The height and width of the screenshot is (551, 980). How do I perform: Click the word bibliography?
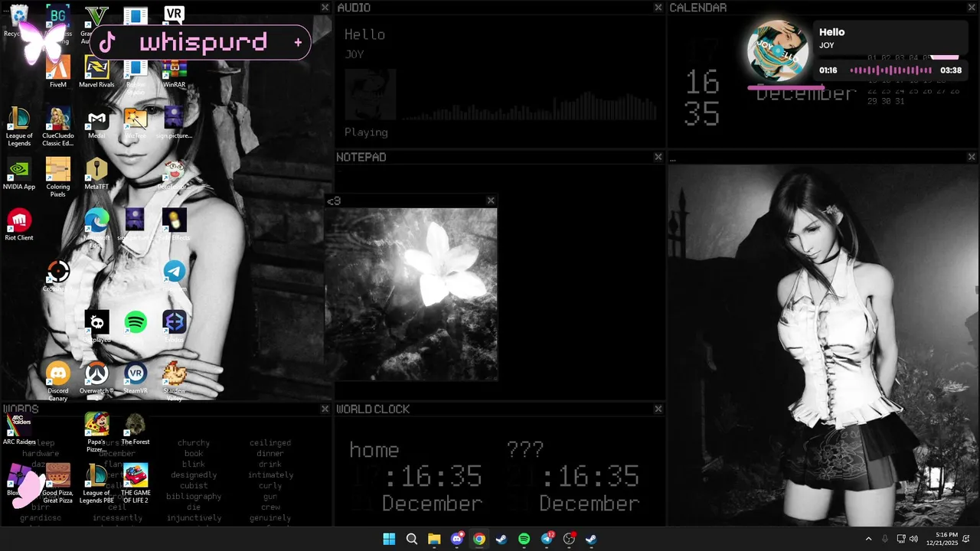tap(194, 497)
